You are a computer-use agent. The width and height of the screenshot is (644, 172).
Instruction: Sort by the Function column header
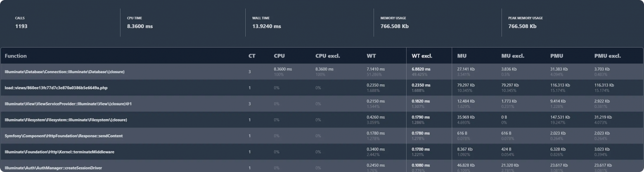pyautogui.click(x=16, y=56)
